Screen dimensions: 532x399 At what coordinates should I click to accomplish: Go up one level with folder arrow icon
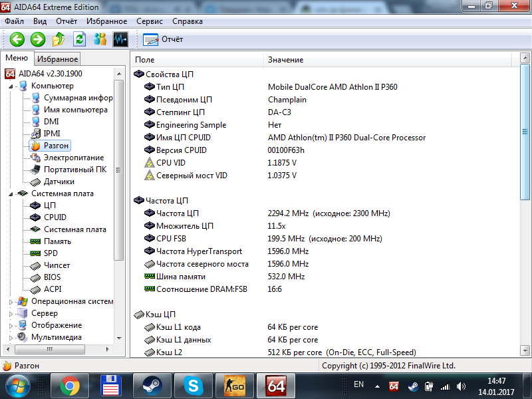59,39
